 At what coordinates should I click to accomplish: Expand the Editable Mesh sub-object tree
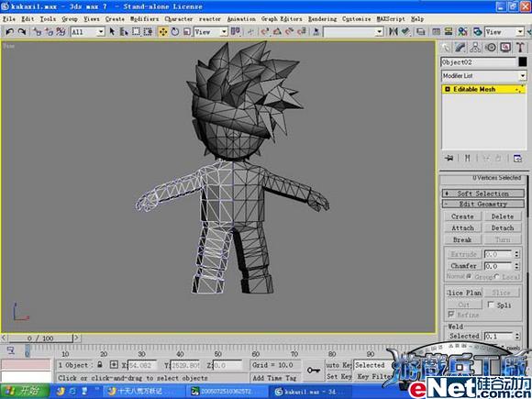click(448, 89)
